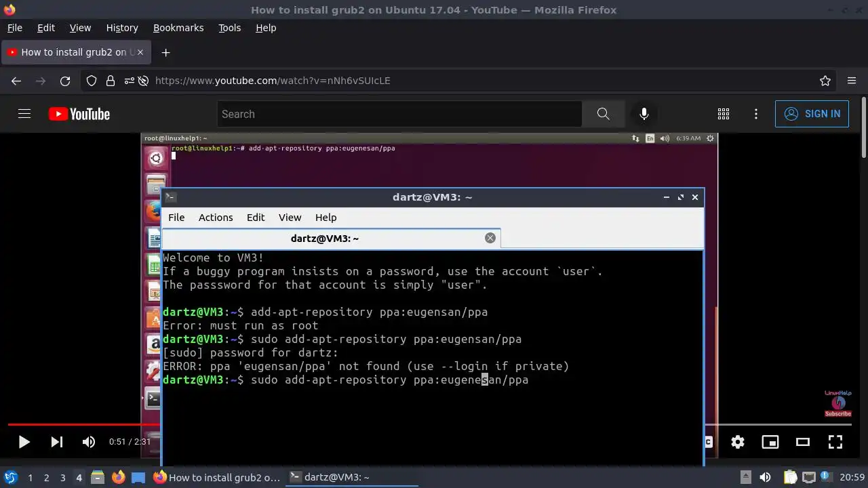This screenshot has width=868, height=488.
Task: Switch to workspace 3
Action: [x=62, y=477]
